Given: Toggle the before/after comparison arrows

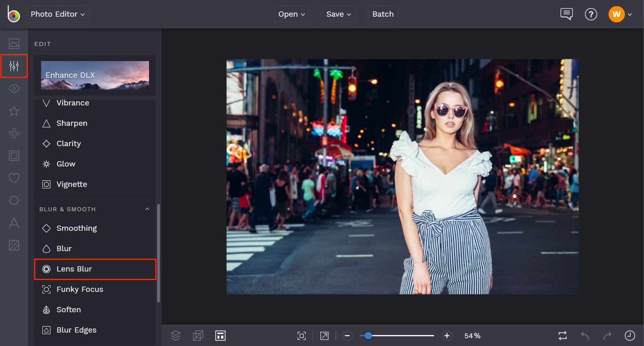Looking at the screenshot, I should [x=562, y=335].
